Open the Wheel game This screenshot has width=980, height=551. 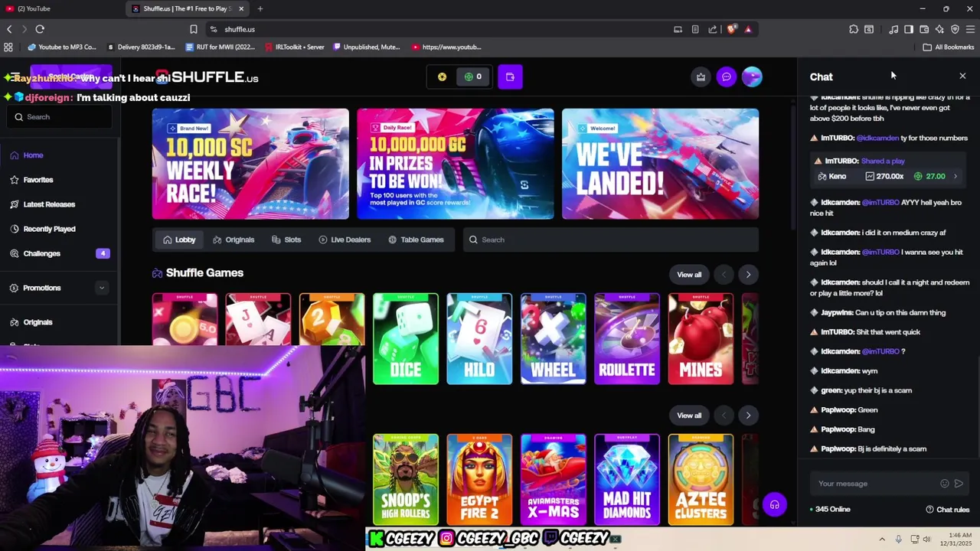pyautogui.click(x=553, y=338)
